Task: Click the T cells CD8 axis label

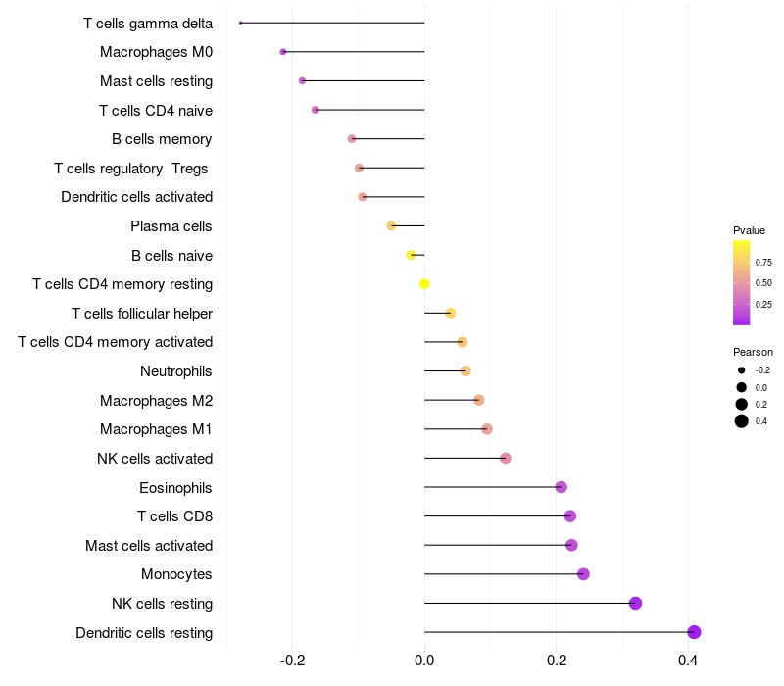Action: tap(175, 516)
